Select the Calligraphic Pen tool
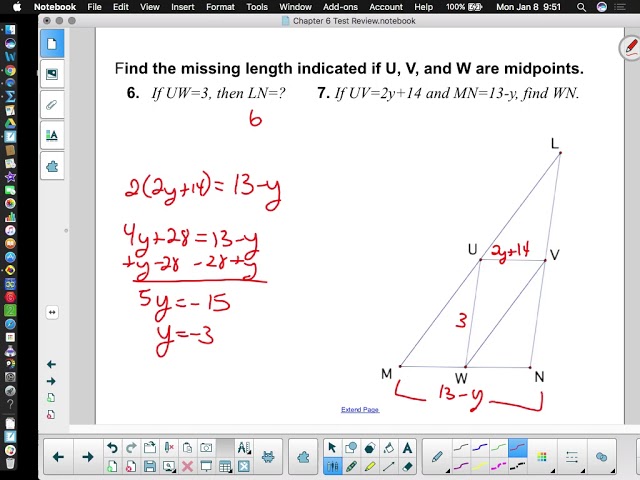The image size is (640, 480). 351,466
